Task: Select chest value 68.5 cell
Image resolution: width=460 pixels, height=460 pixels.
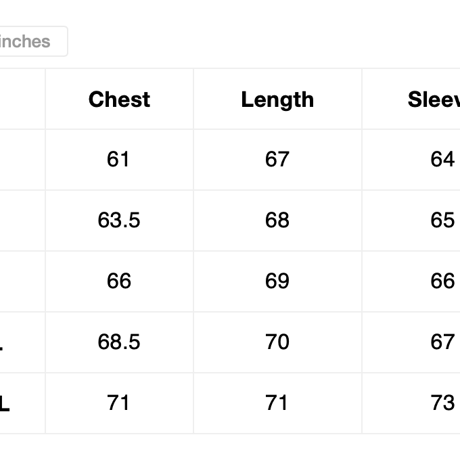Action: coord(119,342)
